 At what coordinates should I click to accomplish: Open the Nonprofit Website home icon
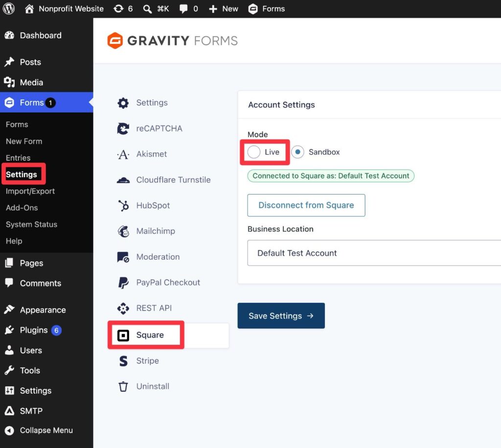tap(29, 9)
